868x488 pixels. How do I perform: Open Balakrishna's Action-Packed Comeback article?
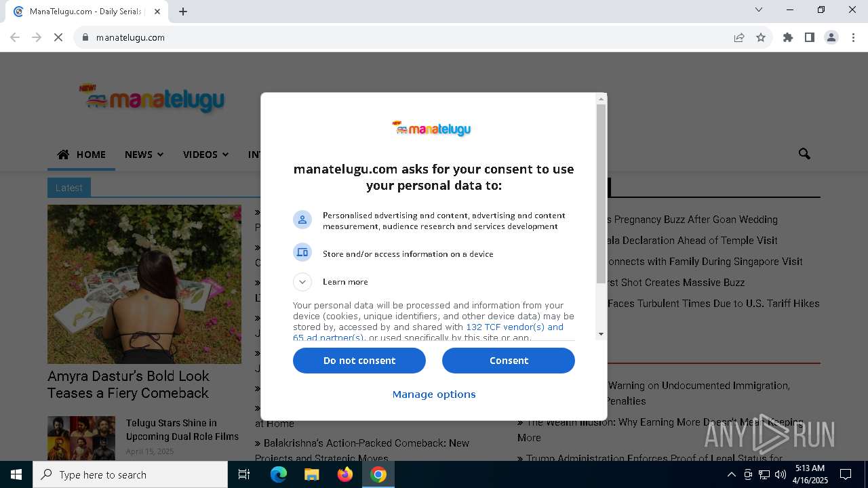point(362,451)
